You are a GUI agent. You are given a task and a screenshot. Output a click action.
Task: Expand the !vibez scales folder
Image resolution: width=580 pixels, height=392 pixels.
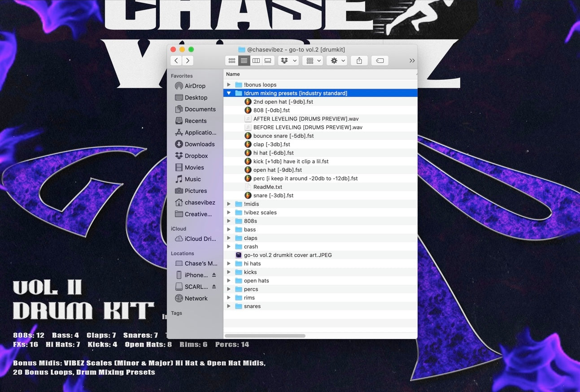click(229, 213)
